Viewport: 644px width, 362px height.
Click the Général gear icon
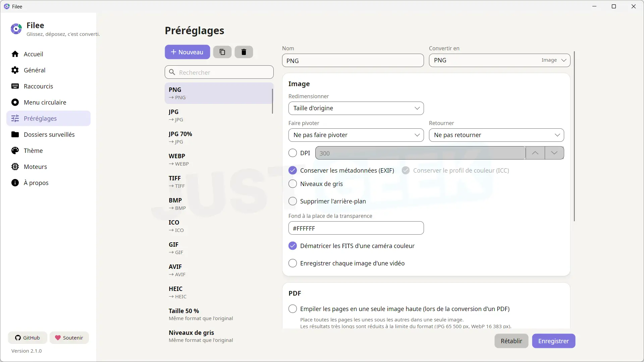click(15, 70)
